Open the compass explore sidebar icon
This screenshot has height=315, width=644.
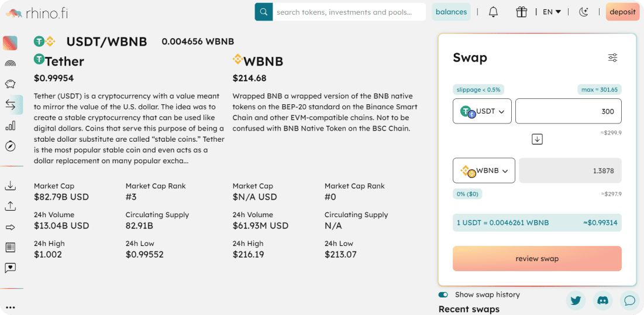11,146
